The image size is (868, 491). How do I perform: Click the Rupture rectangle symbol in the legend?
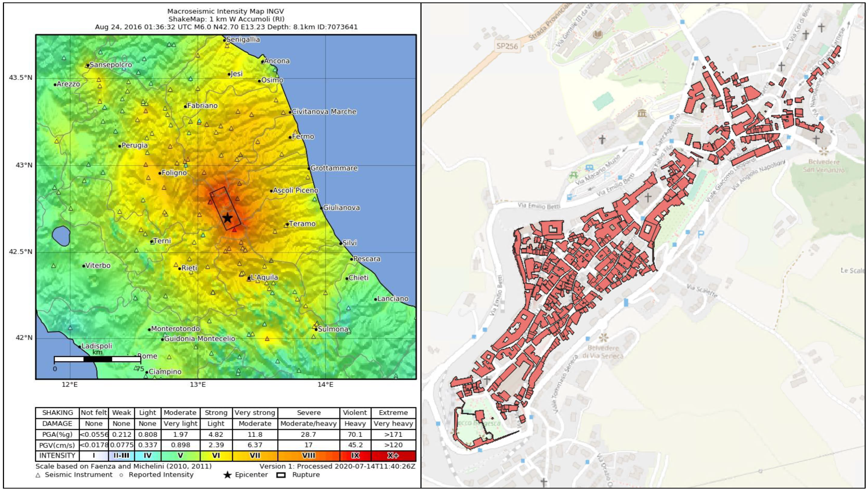click(281, 475)
